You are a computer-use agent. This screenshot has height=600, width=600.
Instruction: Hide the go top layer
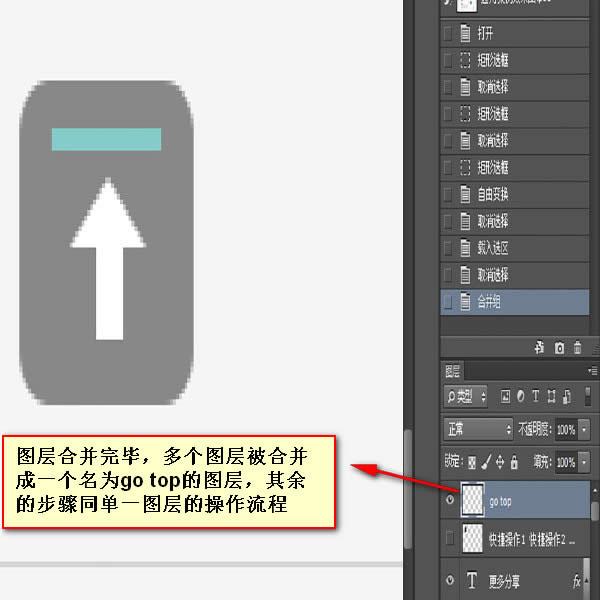449,502
